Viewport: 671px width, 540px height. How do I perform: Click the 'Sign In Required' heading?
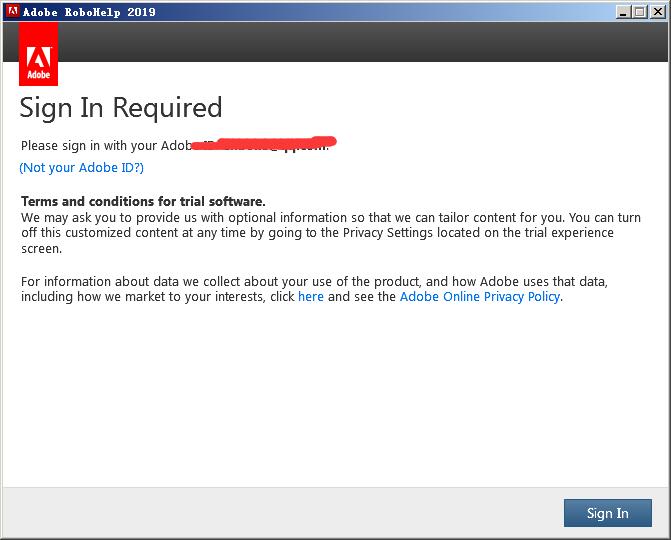tap(121, 107)
